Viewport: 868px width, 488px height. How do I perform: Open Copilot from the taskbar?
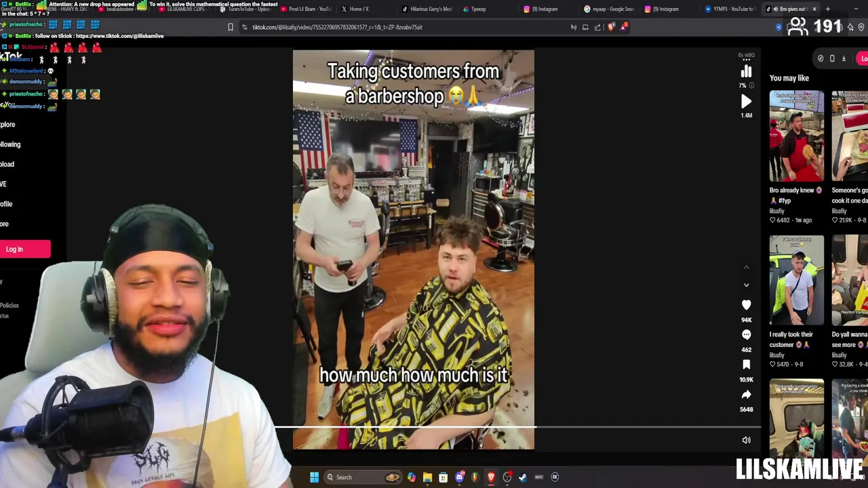point(412,477)
